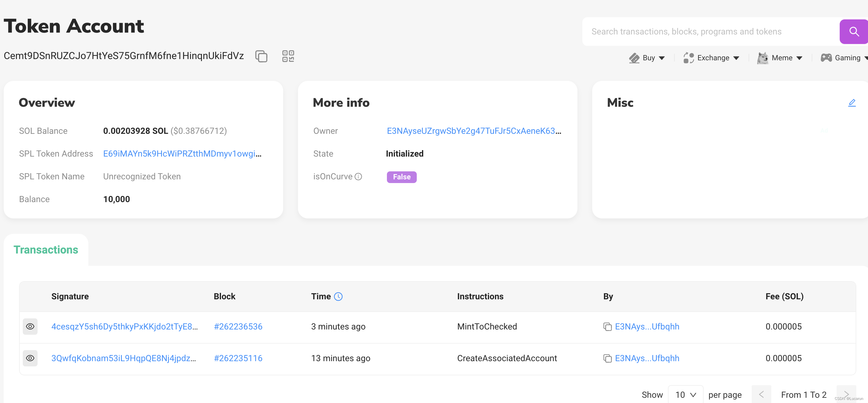The width and height of the screenshot is (868, 403).
Task: Show QR code for account address
Action: tap(288, 56)
